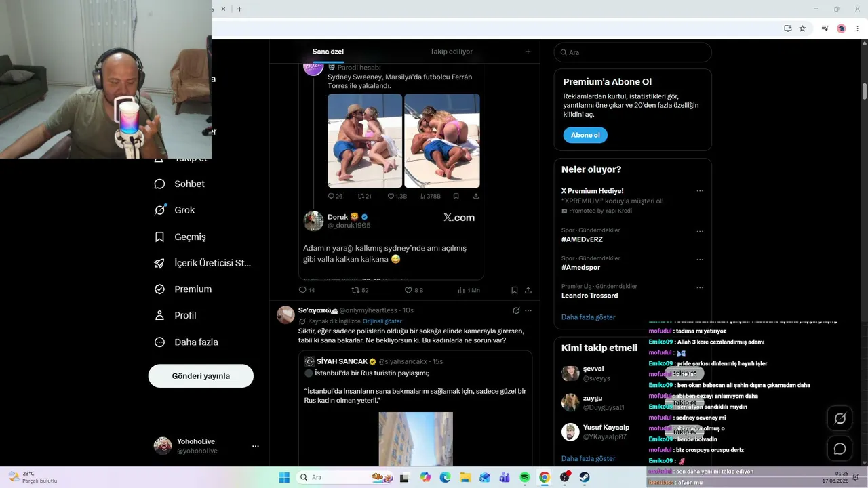Open options for the #Amedspor trend
This screenshot has height=488, width=868.
[700, 259]
